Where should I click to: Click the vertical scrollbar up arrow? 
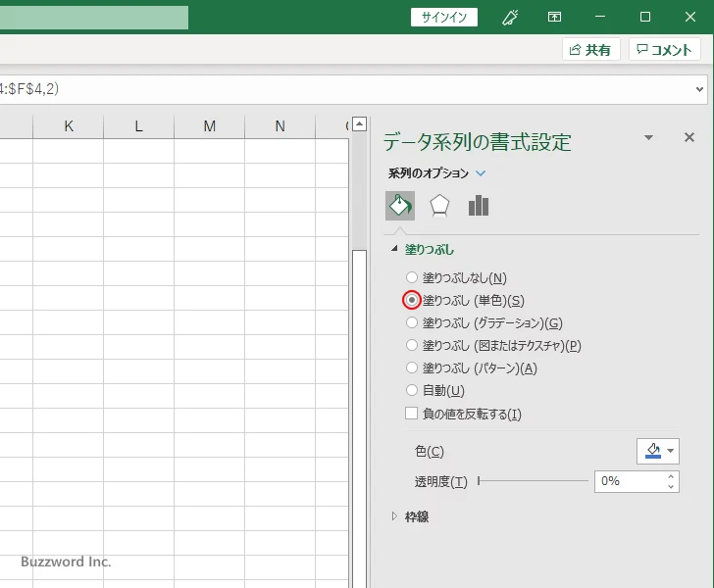tap(359, 123)
